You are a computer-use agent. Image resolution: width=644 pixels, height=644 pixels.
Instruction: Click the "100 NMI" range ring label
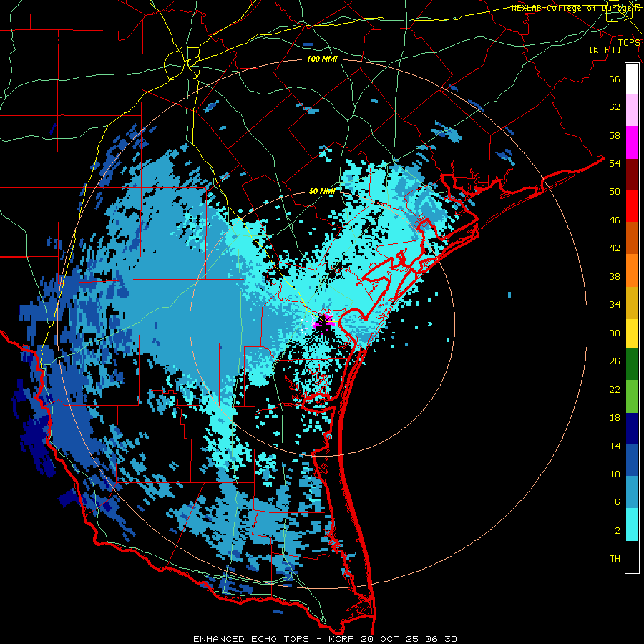[322, 59]
